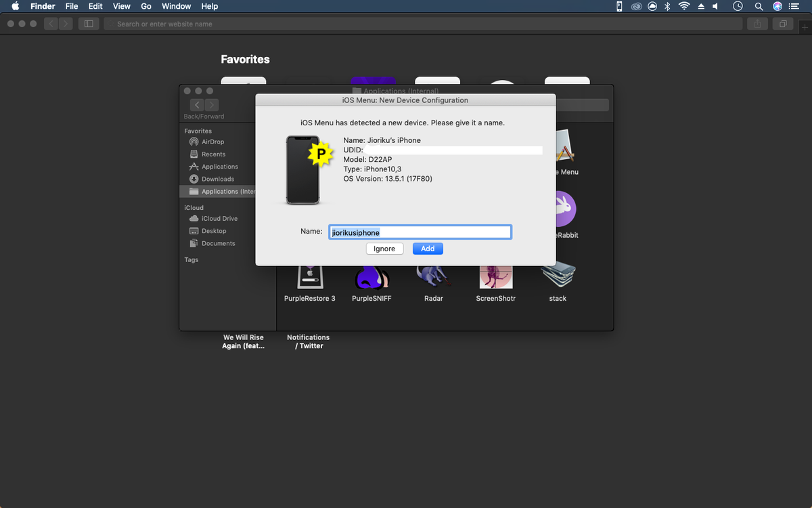
Task: Add a new Safari tab with plus
Action: [805, 26]
